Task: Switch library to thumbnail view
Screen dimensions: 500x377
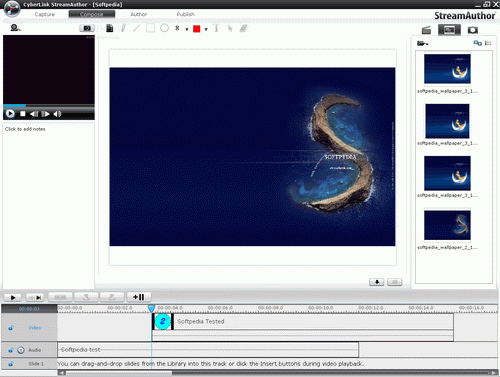Action: (478, 43)
